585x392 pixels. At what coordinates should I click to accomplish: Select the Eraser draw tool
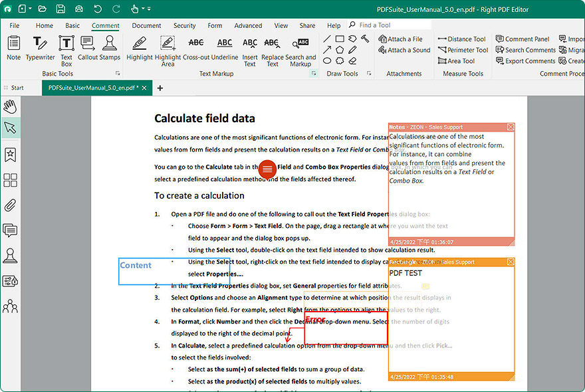[352, 61]
